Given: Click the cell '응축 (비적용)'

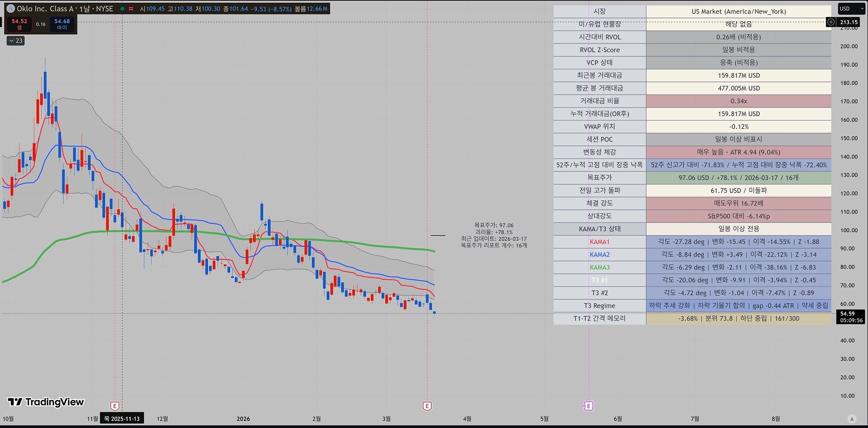Looking at the screenshot, I should click(739, 62).
